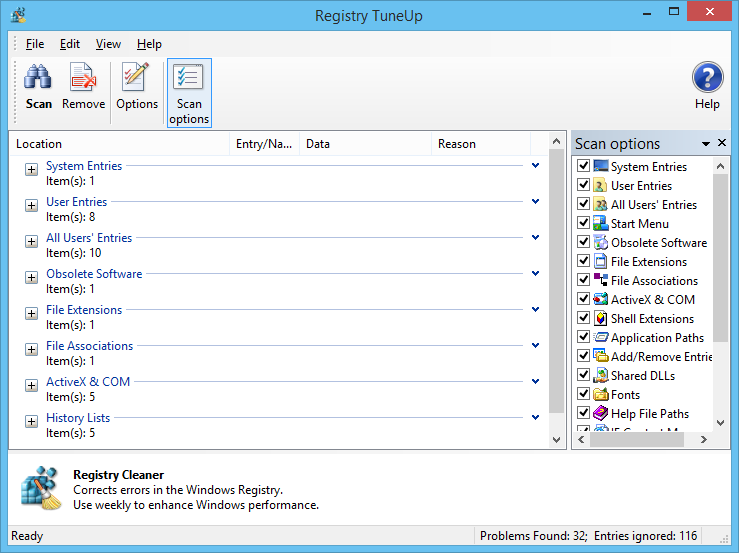
Task: Click the Ready status text
Action: tap(27, 536)
